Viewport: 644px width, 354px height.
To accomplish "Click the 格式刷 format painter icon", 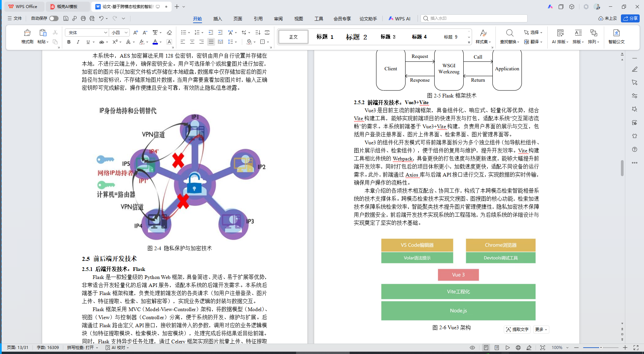I will (27, 33).
